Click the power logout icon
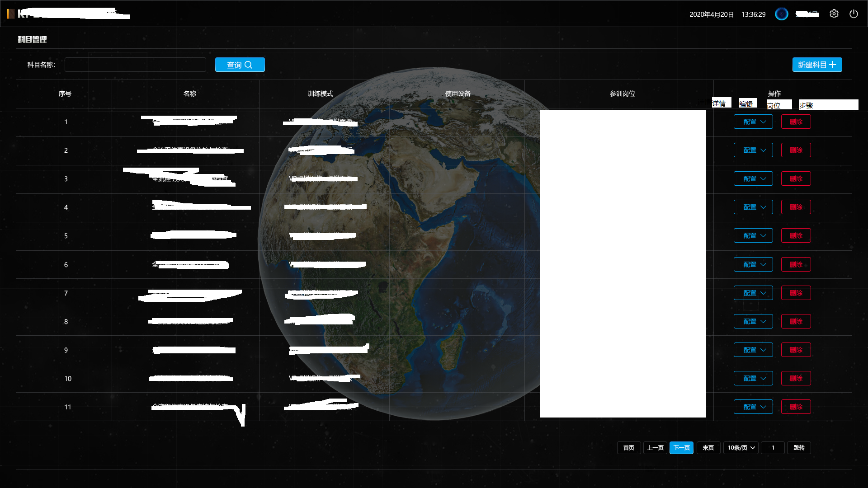The width and height of the screenshot is (868, 488). click(854, 14)
